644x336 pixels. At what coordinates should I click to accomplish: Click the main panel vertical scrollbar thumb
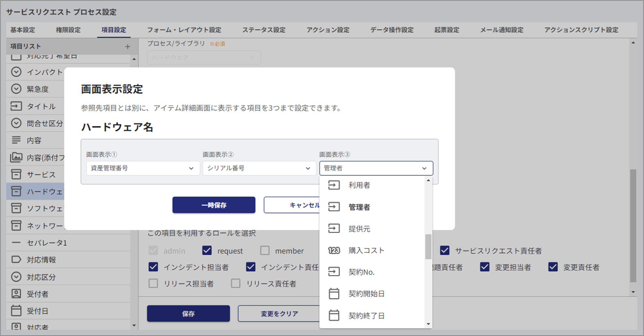click(633, 226)
